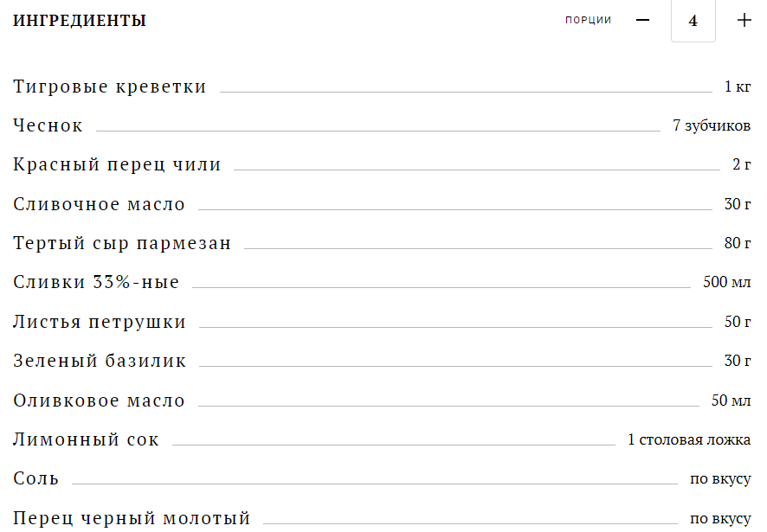Click the Сливки 33%-ные ingredient
The height and width of the screenshot is (532, 767).
click(x=96, y=282)
